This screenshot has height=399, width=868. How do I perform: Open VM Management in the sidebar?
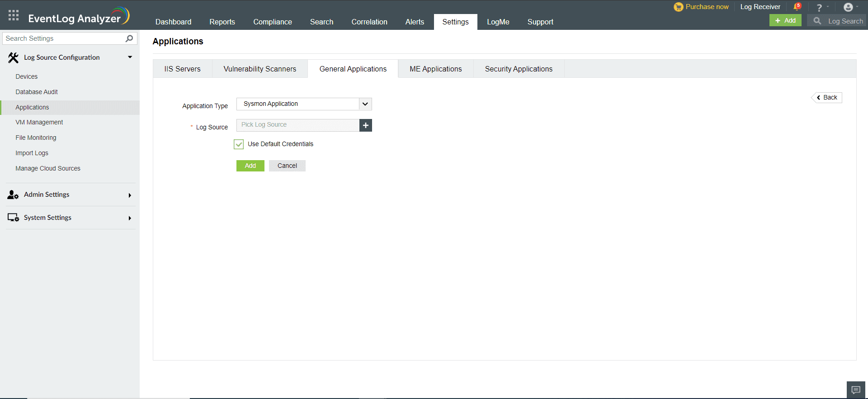coord(39,122)
